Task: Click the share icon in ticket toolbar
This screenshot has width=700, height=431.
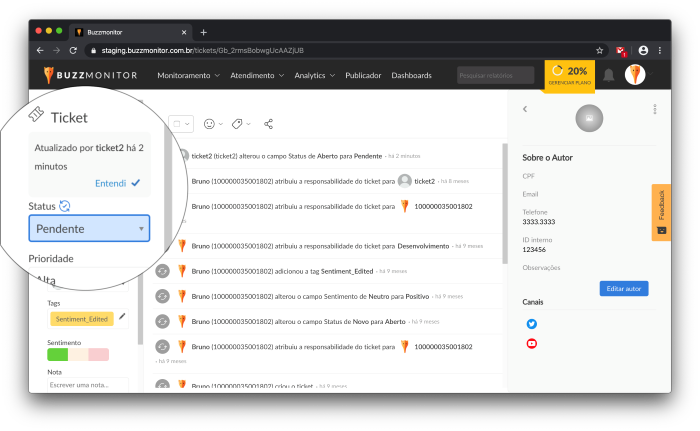Action: click(x=268, y=124)
